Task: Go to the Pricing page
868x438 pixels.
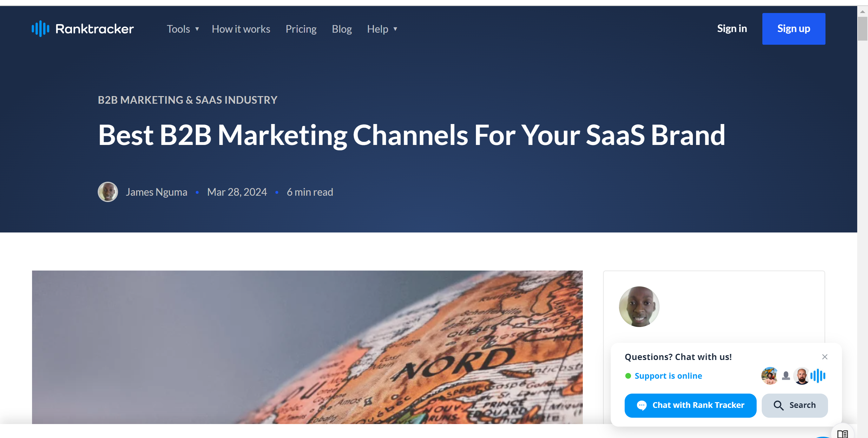Action: click(x=301, y=29)
